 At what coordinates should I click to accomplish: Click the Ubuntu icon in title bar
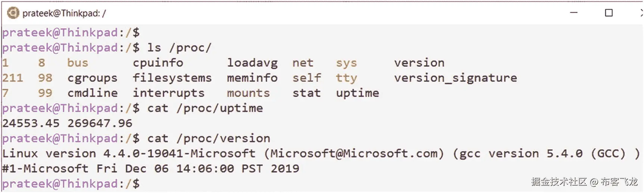click(x=13, y=13)
